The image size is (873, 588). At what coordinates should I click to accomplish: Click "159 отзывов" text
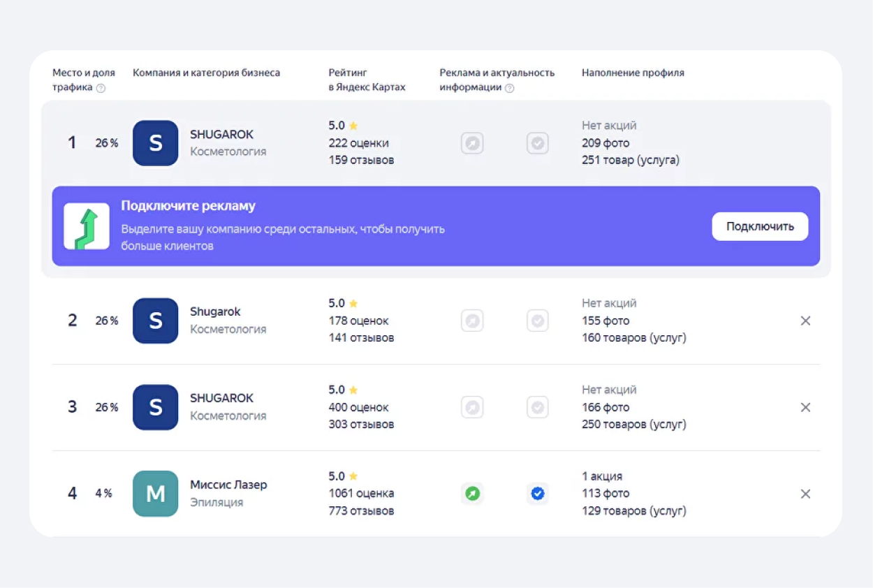pyautogui.click(x=361, y=160)
